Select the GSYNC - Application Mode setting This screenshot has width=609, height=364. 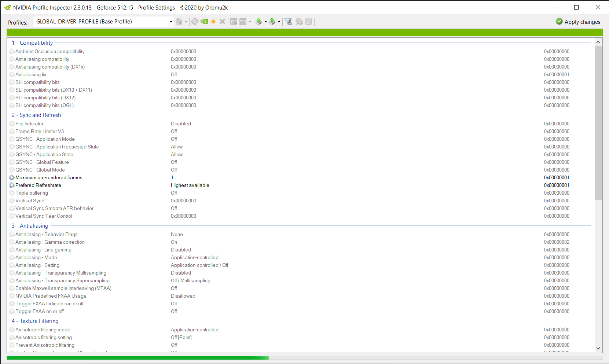pos(45,139)
